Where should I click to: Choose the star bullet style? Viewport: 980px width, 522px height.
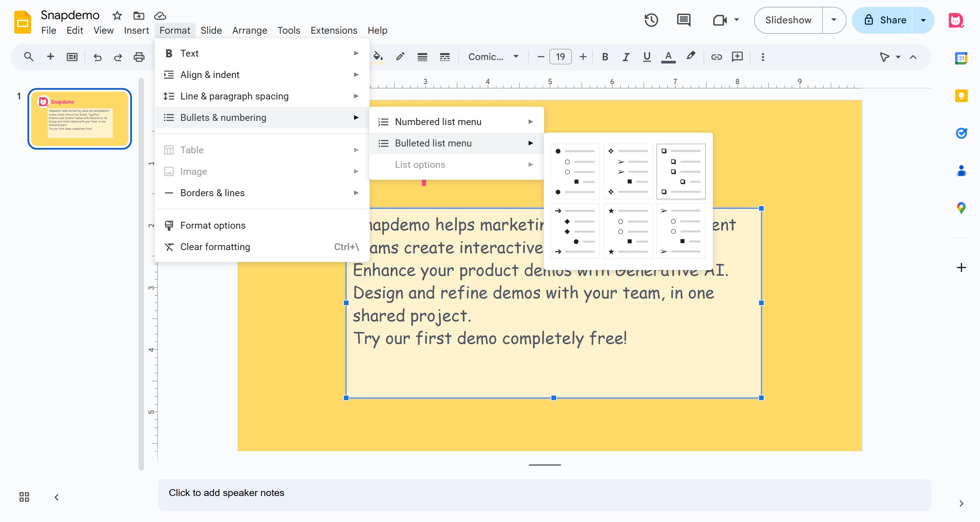[x=628, y=231]
